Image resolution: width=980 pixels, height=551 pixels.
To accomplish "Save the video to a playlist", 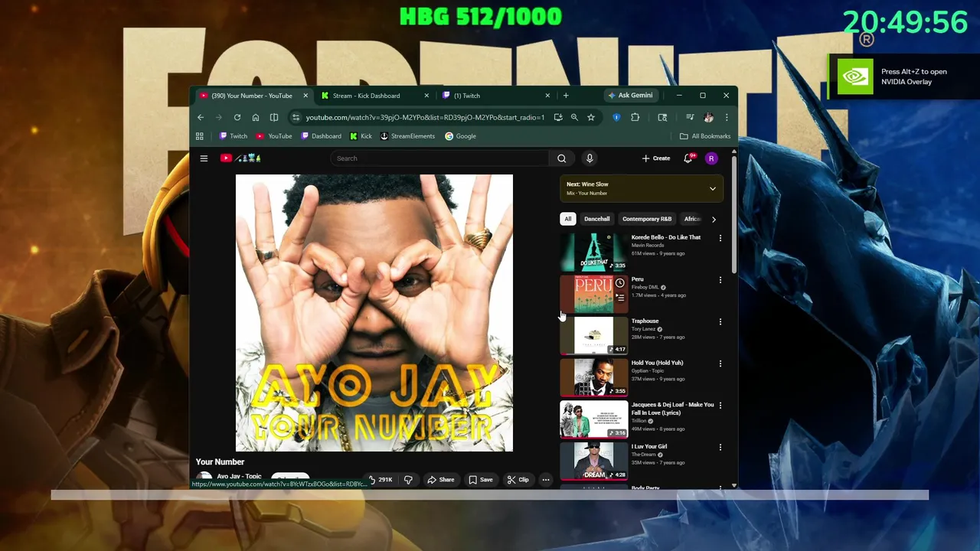I will click(x=481, y=480).
